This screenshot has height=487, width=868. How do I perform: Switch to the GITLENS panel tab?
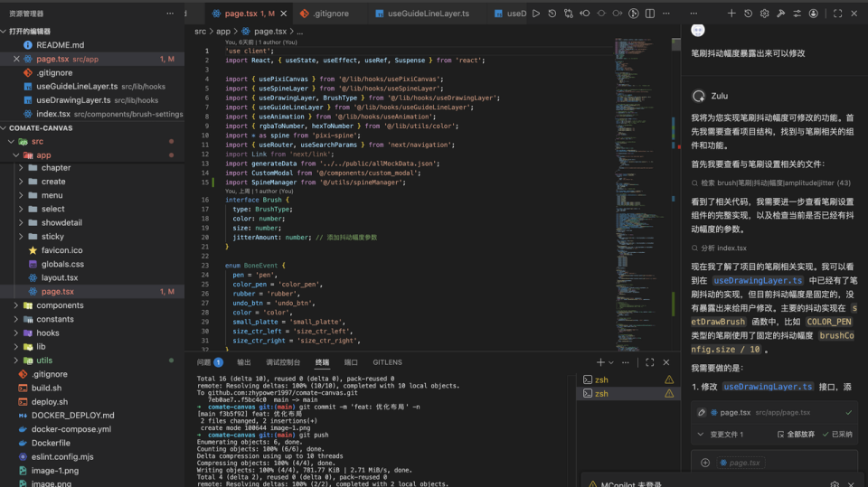387,362
